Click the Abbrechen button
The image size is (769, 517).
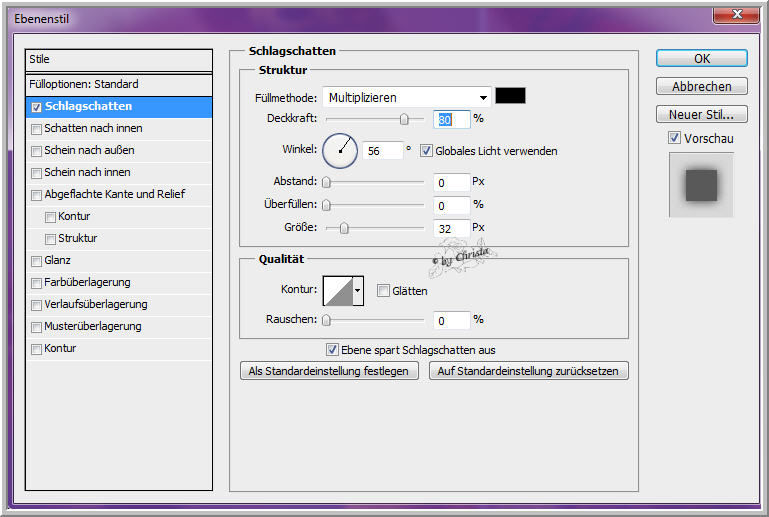(701, 86)
